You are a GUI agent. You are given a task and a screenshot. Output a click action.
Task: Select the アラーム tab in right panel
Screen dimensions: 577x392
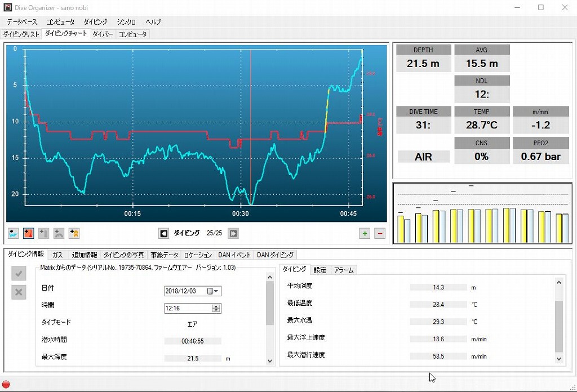click(x=344, y=270)
